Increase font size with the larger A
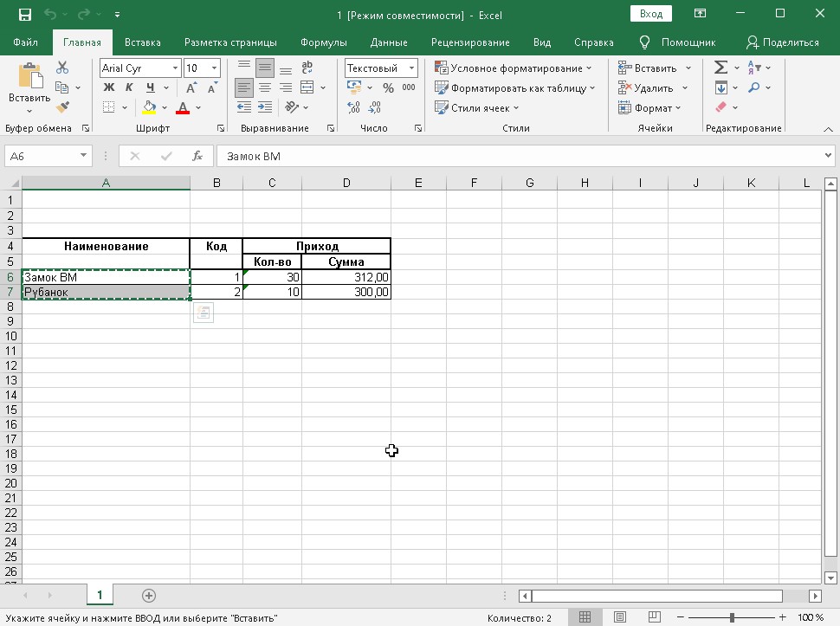This screenshot has height=626, width=840. [x=191, y=88]
